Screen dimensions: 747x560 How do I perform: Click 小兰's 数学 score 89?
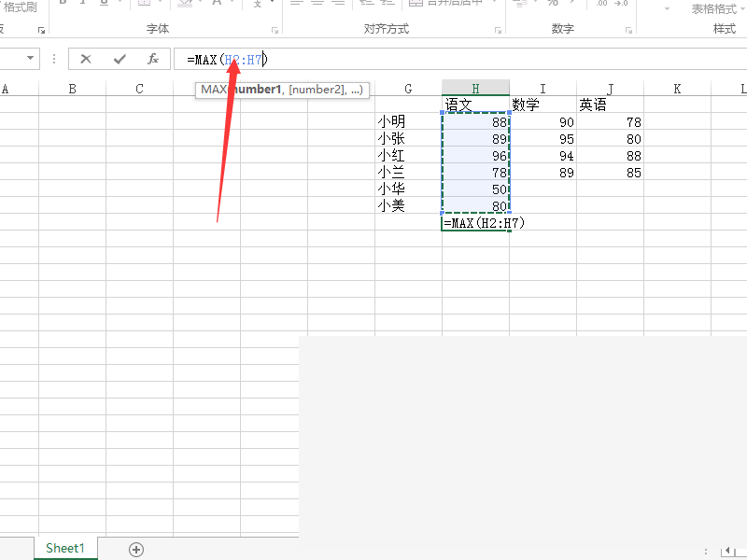point(543,172)
